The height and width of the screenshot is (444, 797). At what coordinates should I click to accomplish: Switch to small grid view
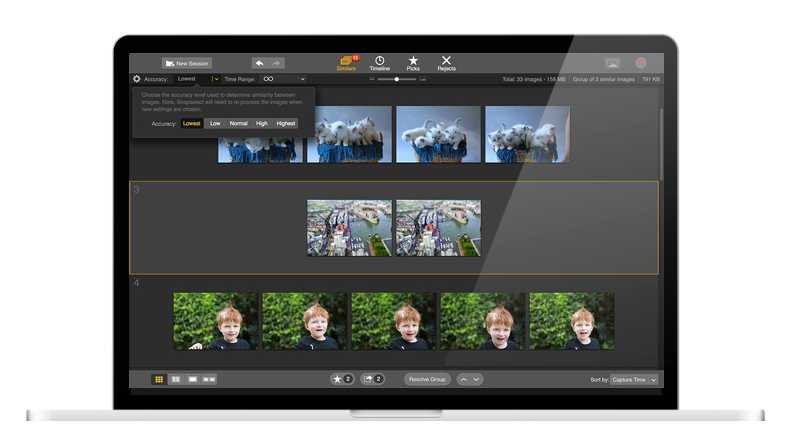click(159, 379)
